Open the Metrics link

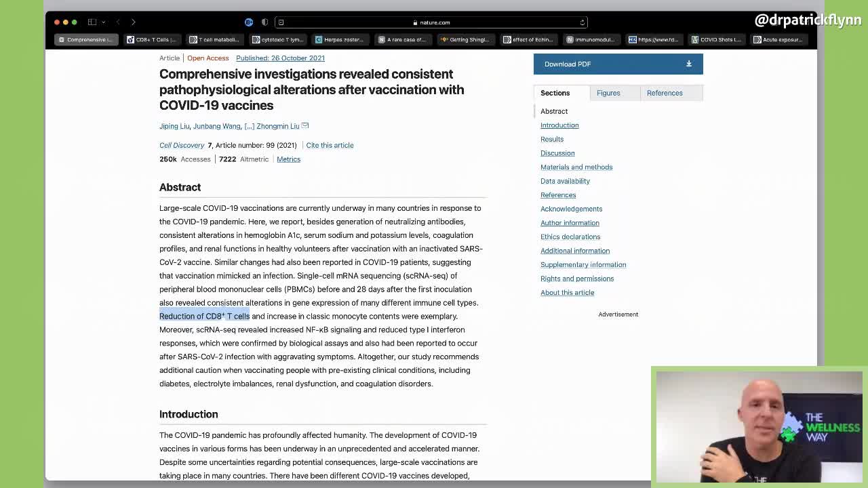(x=288, y=159)
